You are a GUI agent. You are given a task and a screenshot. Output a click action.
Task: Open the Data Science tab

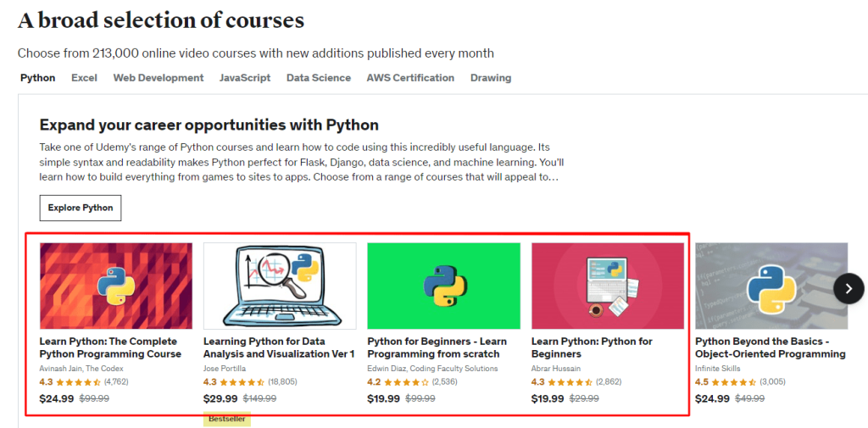(319, 77)
